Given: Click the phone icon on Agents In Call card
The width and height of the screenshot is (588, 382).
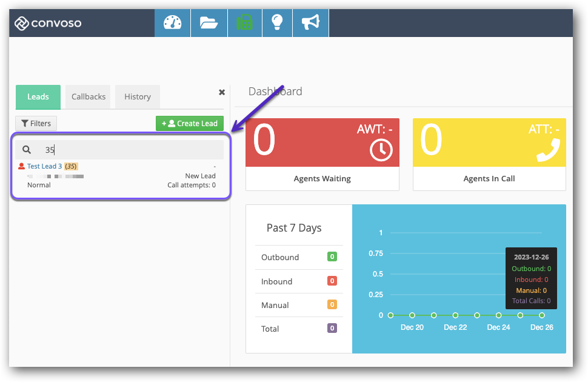Looking at the screenshot, I should point(547,150).
